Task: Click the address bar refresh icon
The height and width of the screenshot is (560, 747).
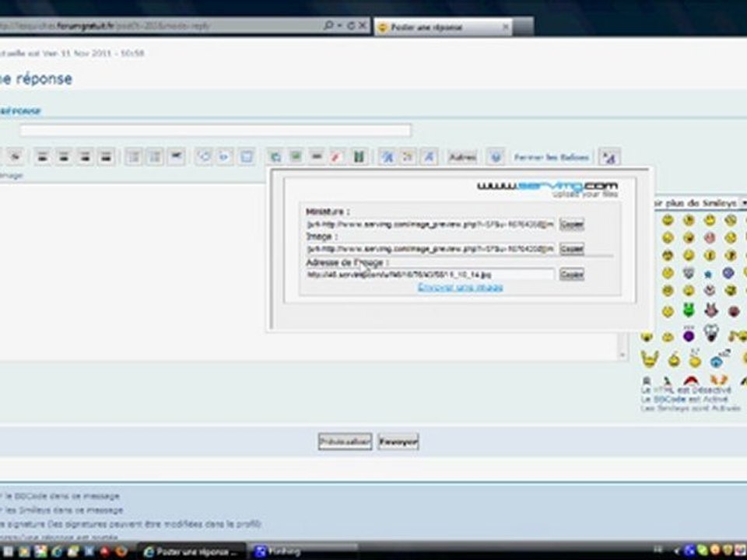Action: (351, 26)
